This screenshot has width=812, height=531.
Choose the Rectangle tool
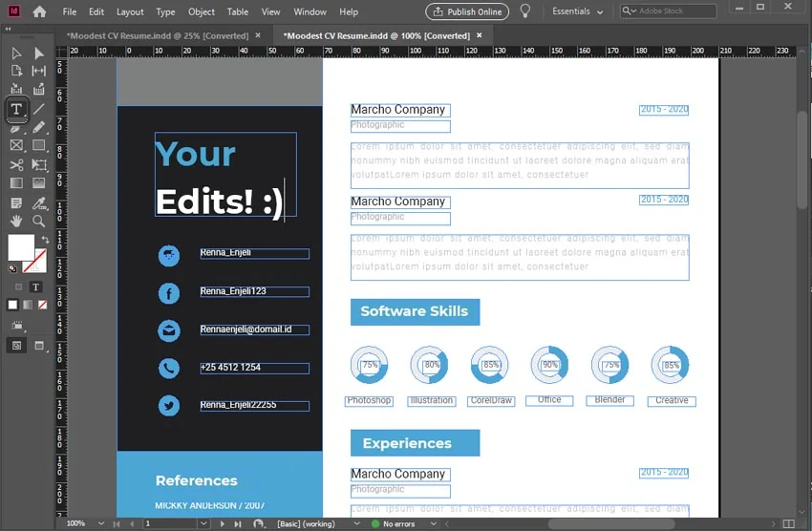pos(39,145)
